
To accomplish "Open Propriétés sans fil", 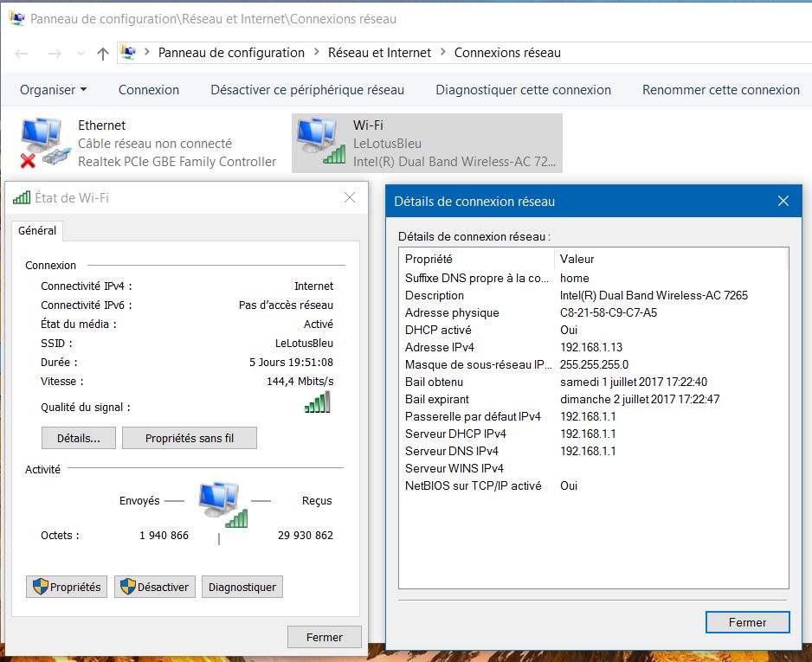I will coord(190,438).
